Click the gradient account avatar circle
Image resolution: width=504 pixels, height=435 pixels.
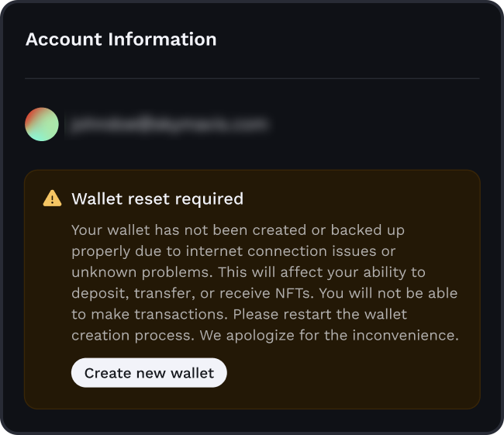tap(42, 124)
